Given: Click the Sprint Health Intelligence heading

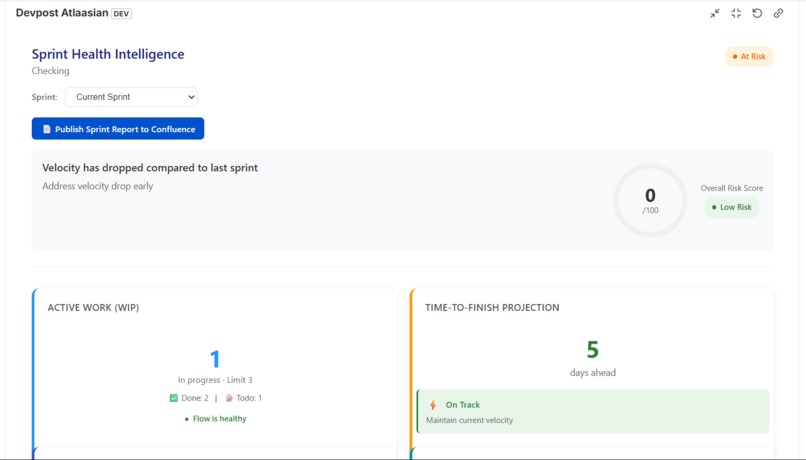Looking at the screenshot, I should click(x=108, y=54).
